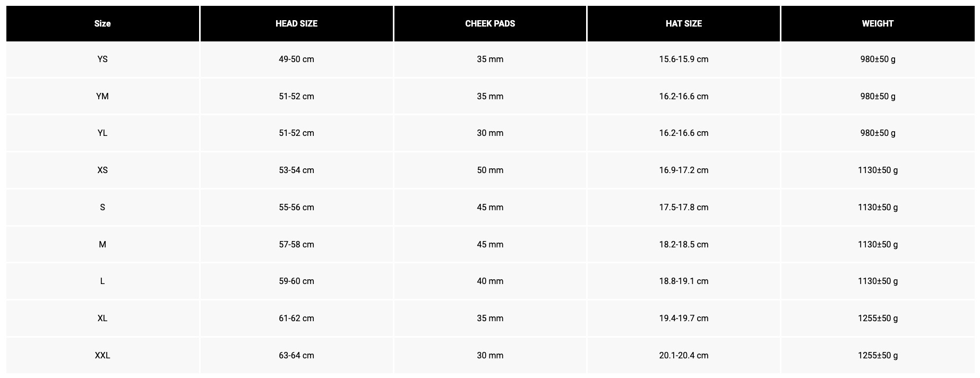Select the 20.1-20.4 cm hat size value
The image size is (980, 378).
point(684,355)
